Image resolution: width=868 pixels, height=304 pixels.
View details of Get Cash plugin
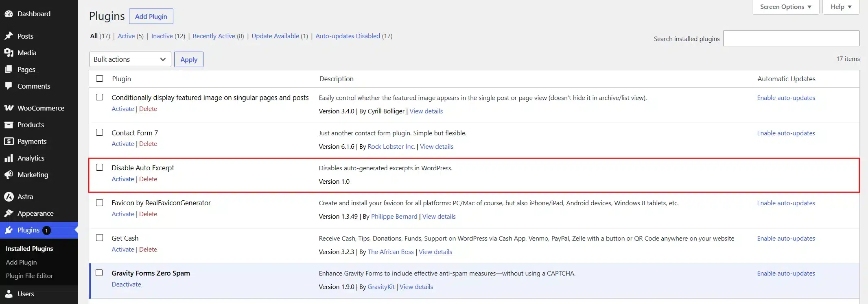[435, 252]
